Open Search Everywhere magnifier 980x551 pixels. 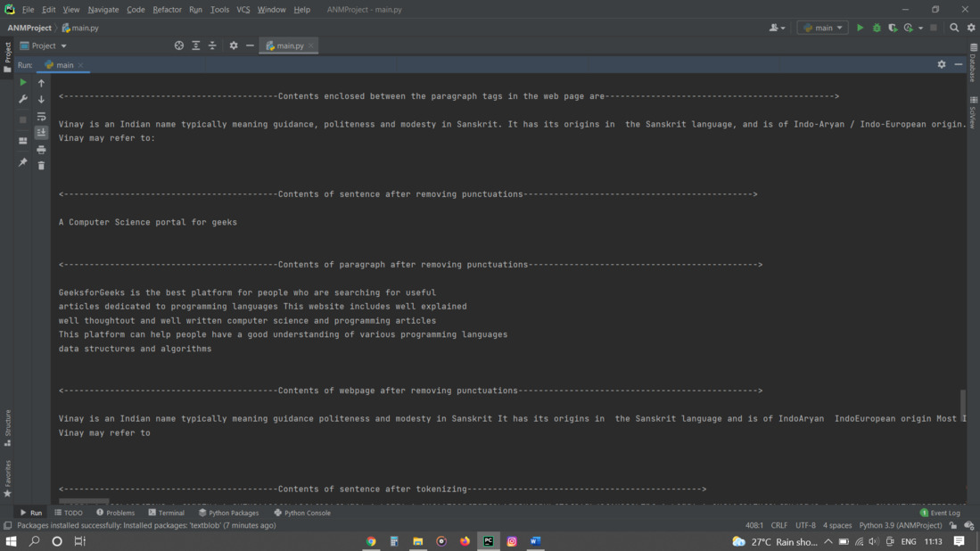tap(954, 28)
